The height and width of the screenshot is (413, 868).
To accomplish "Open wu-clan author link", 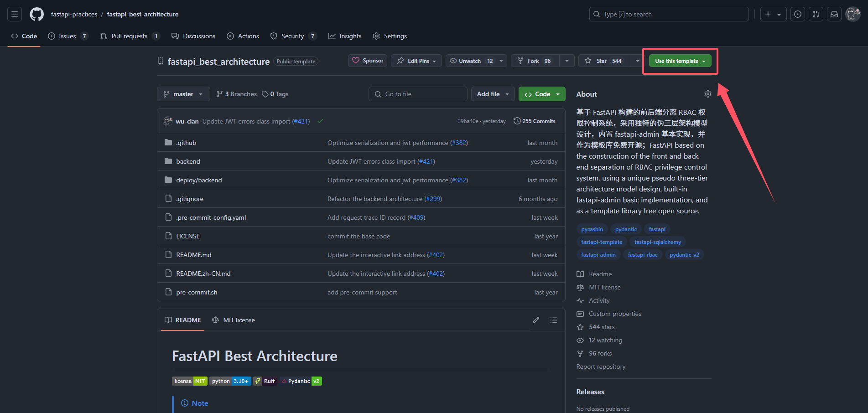I will click(187, 121).
